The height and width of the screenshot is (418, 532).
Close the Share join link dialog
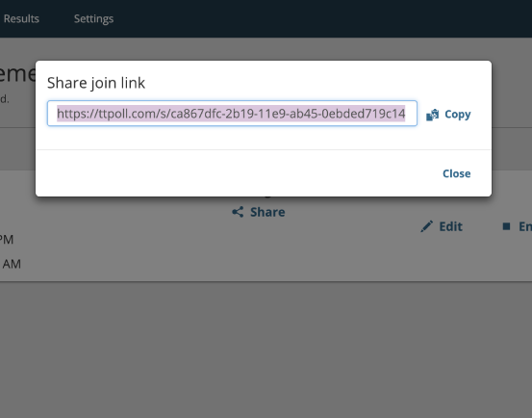[456, 173]
